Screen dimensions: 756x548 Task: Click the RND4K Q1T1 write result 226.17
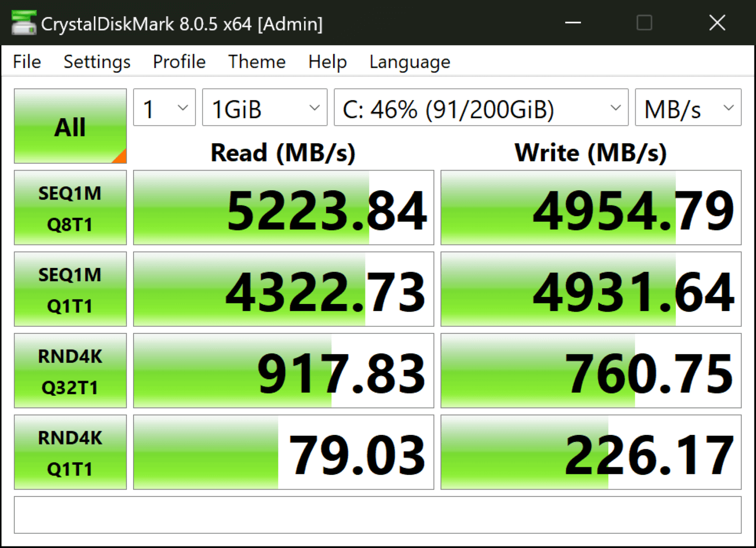point(590,453)
